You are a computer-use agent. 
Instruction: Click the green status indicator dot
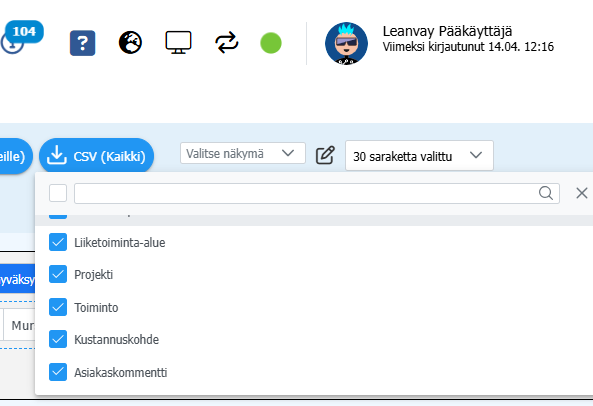tap(271, 43)
